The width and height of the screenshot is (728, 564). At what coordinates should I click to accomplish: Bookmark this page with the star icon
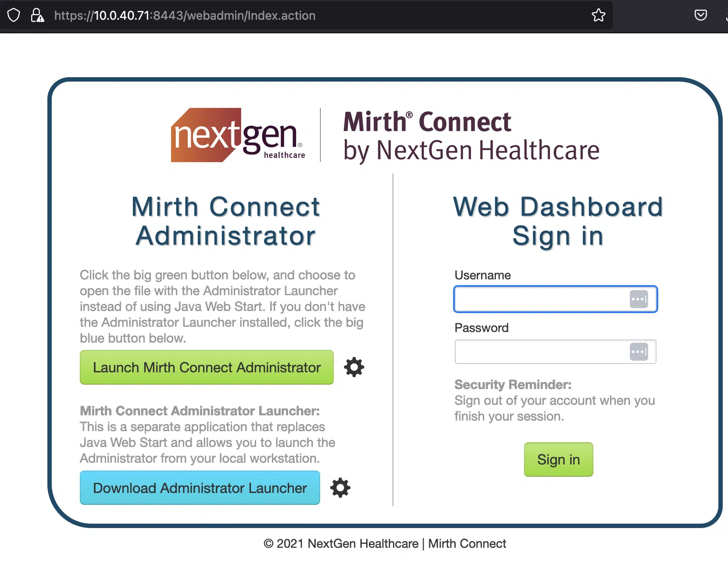click(599, 15)
